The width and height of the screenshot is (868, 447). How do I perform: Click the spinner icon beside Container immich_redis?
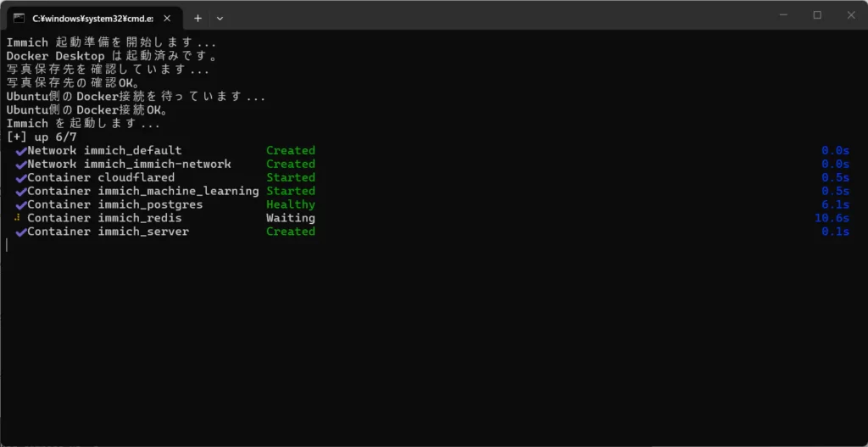click(17, 218)
